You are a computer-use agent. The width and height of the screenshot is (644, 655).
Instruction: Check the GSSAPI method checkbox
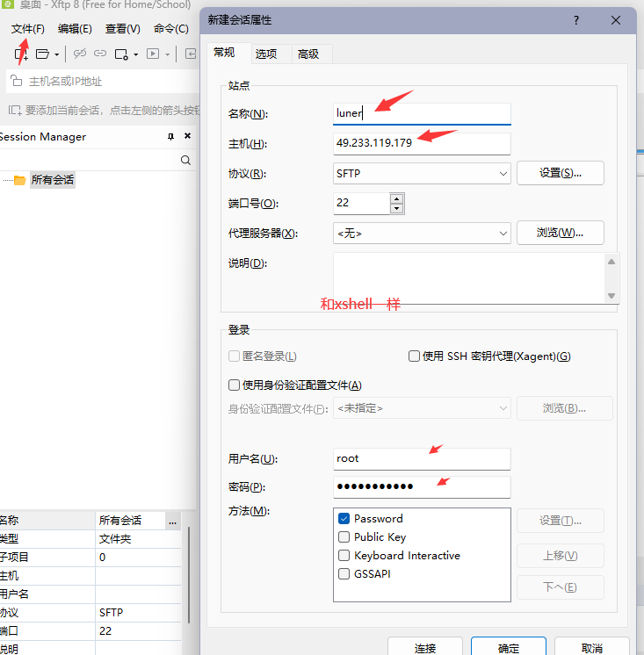pos(344,573)
